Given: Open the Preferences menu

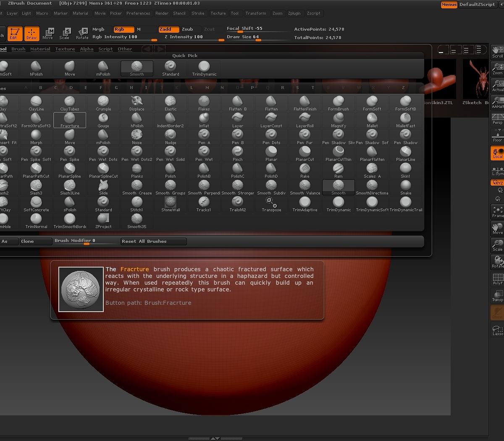Looking at the screenshot, I should [x=138, y=13].
